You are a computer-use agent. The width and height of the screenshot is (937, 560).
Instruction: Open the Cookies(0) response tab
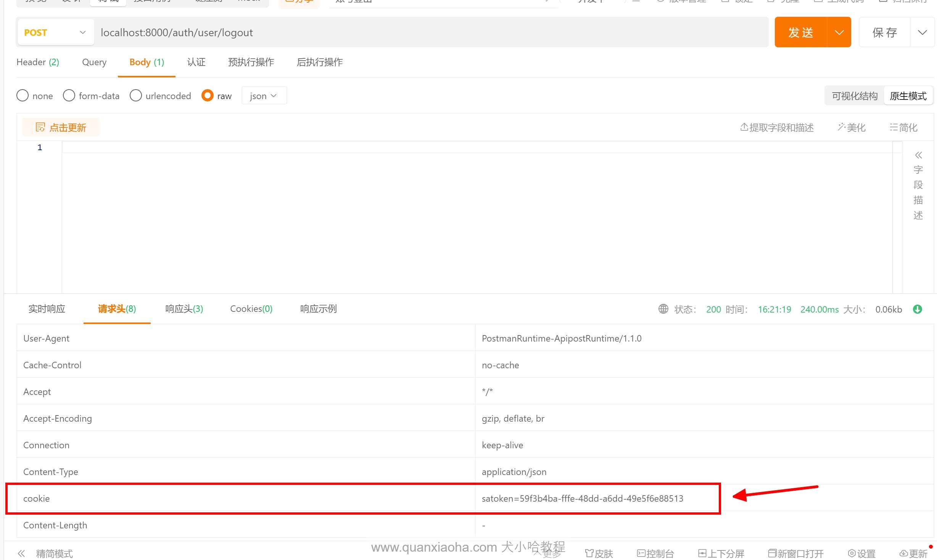[x=251, y=309]
